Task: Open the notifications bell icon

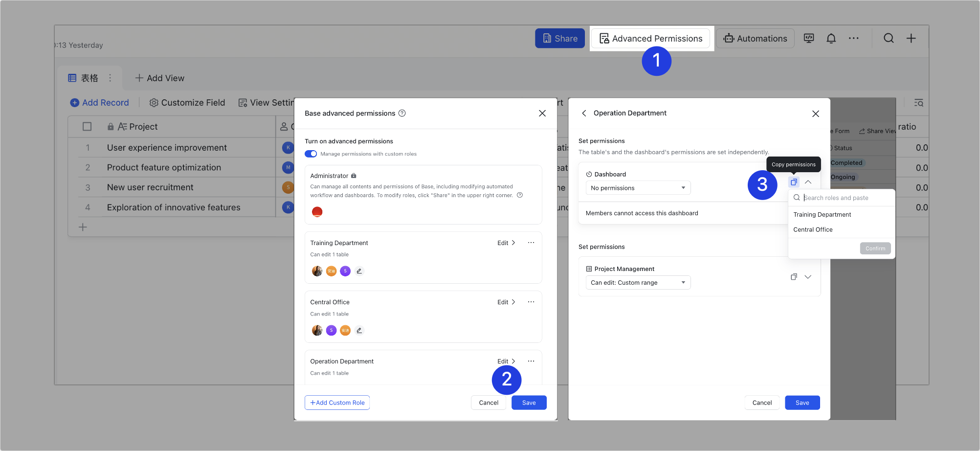Action: pyautogui.click(x=831, y=38)
